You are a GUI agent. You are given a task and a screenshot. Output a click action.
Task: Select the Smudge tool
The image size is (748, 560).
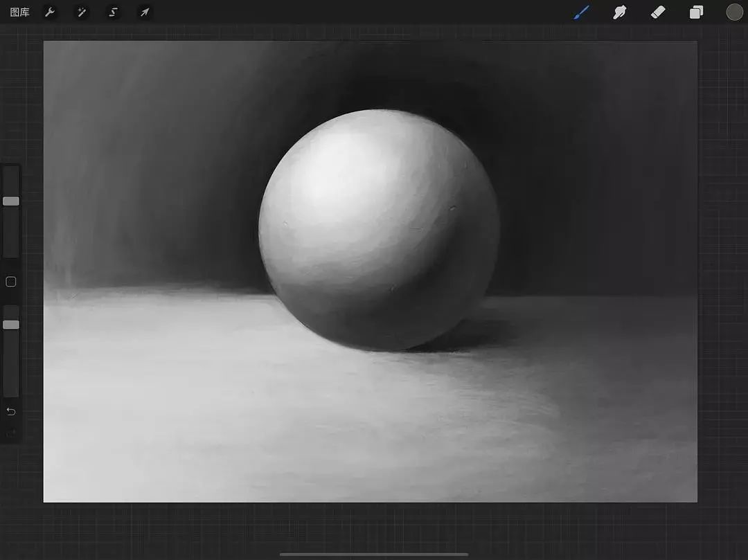pyautogui.click(x=619, y=12)
